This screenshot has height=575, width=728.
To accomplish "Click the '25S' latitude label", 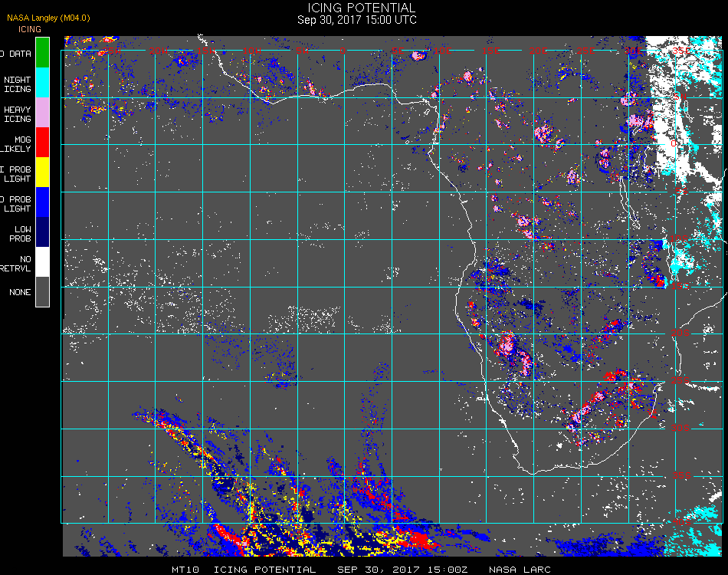I will pos(680,380).
